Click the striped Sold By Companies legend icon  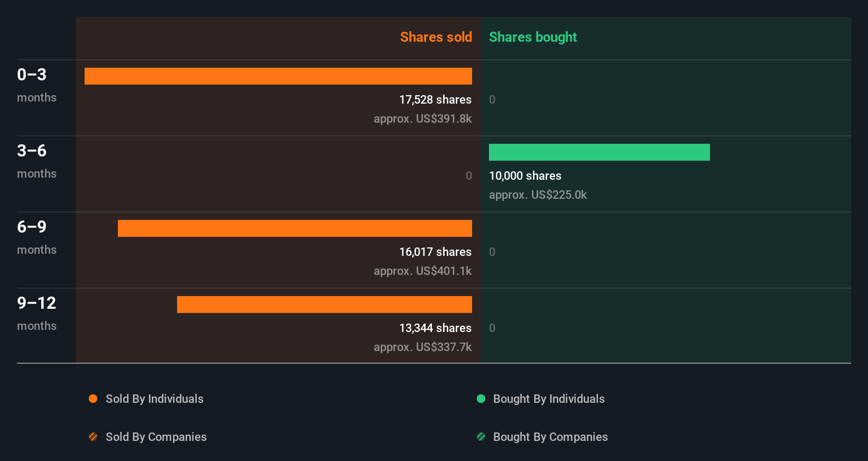click(93, 437)
